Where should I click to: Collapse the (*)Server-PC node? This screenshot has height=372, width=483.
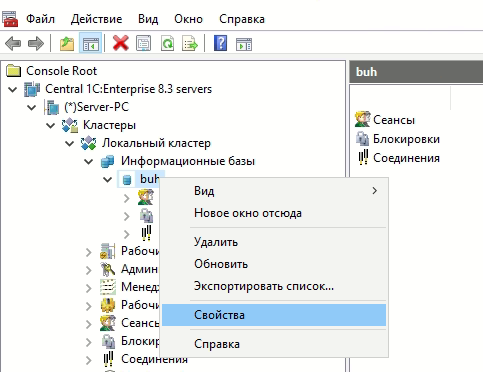(32, 107)
